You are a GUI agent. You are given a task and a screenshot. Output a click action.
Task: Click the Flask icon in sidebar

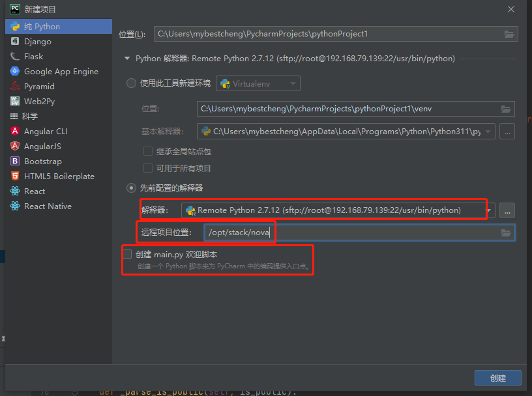15,56
